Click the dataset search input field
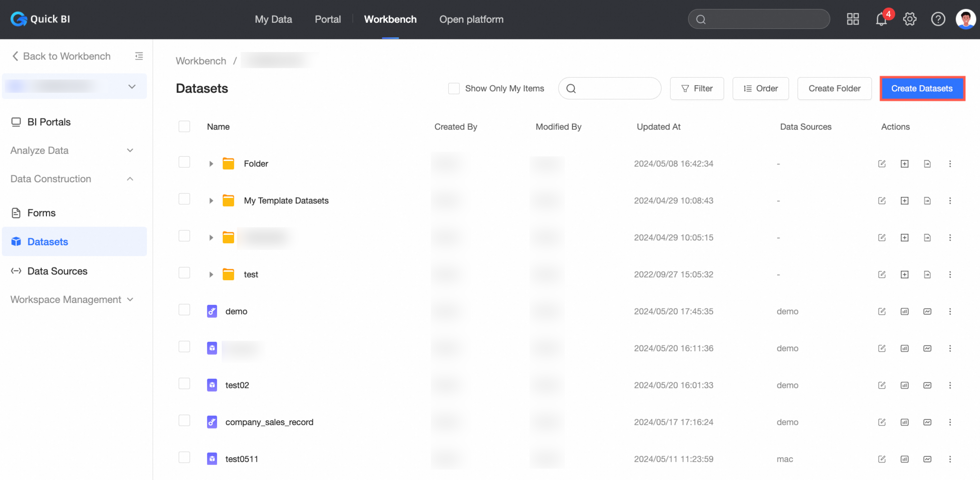Viewport: 980px width, 480px height. pos(616,89)
